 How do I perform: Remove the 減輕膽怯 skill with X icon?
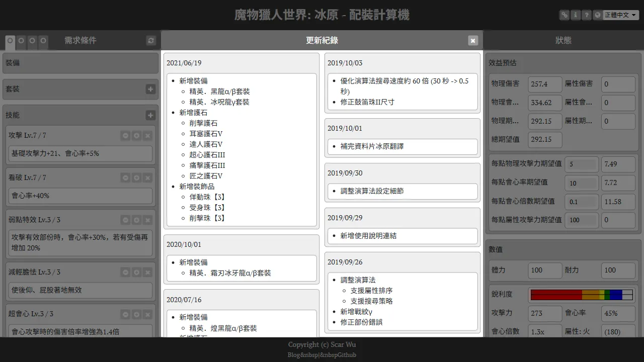click(x=147, y=272)
